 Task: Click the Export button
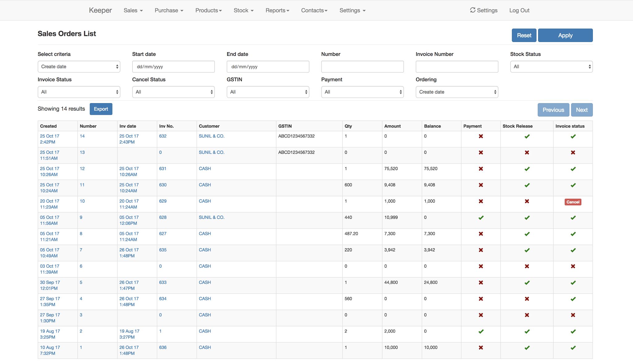coord(101,109)
